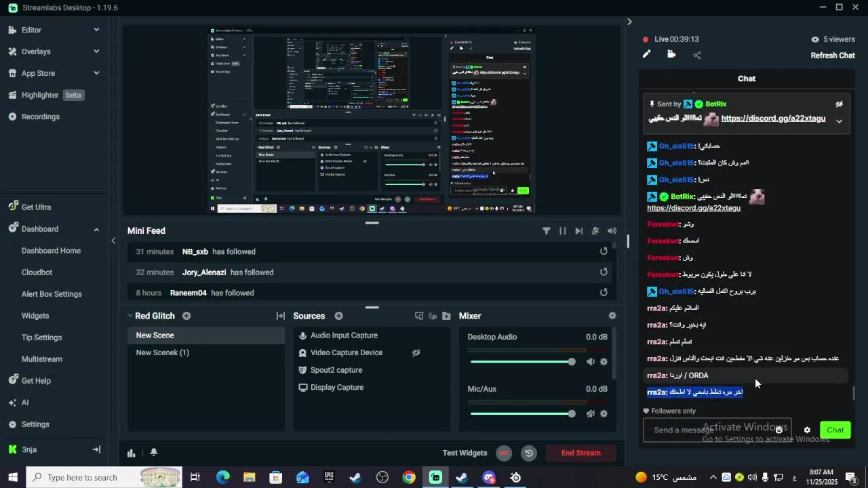Screen dimensions: 868x488
Task: Pause the Mini Feed alert queue
Action: (563, 231)
